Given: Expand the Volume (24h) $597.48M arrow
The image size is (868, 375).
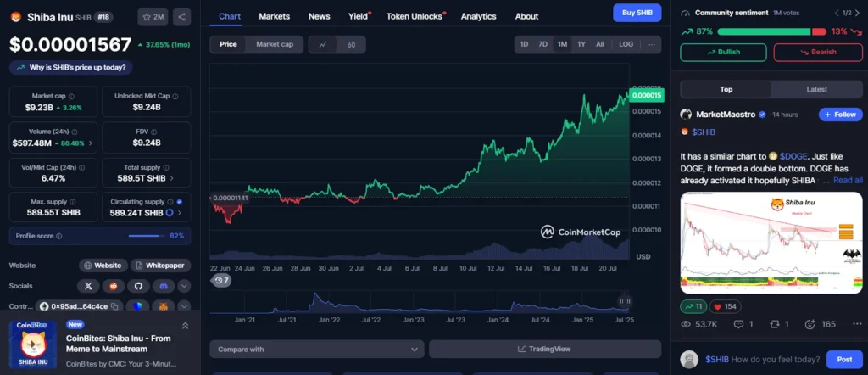Looking at the screenshot, I should click(x=90, y=143).
